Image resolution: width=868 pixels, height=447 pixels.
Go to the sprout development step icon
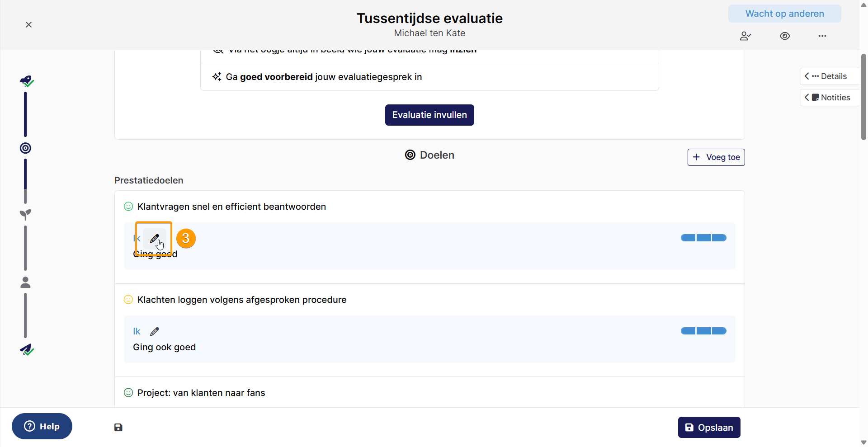click(26, 215)
